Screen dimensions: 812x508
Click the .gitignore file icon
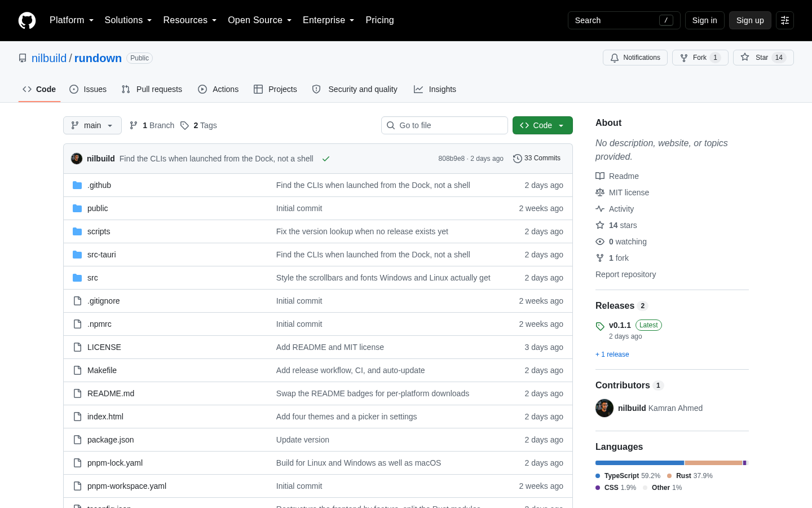[77, 301]
